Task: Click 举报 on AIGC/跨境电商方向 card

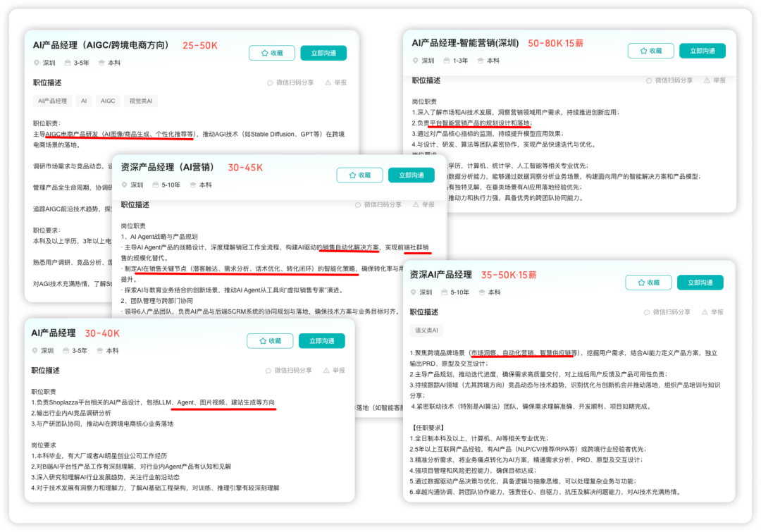Action: tap(336, 82)
